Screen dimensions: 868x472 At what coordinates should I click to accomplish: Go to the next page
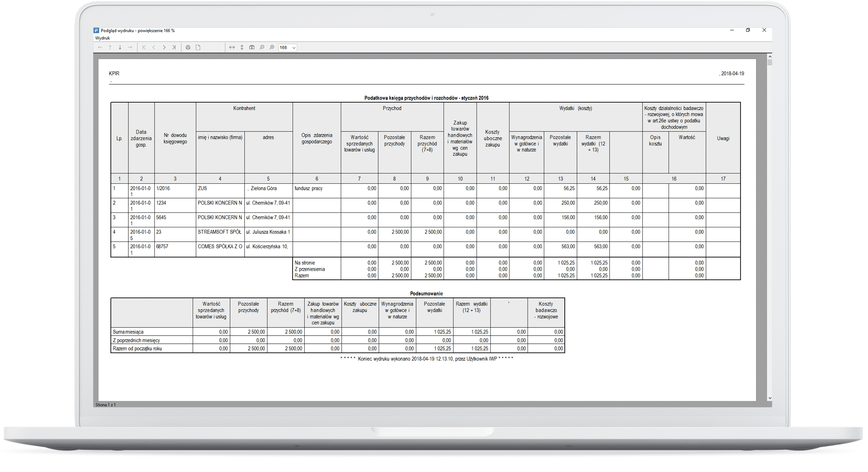click(164, 47)
